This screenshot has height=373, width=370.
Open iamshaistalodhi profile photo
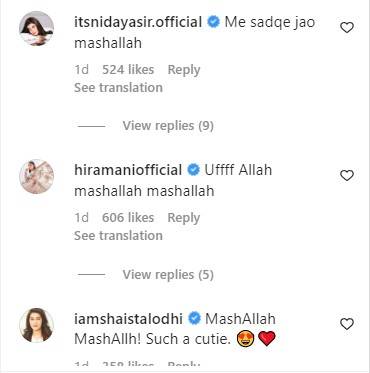[36, 325]
